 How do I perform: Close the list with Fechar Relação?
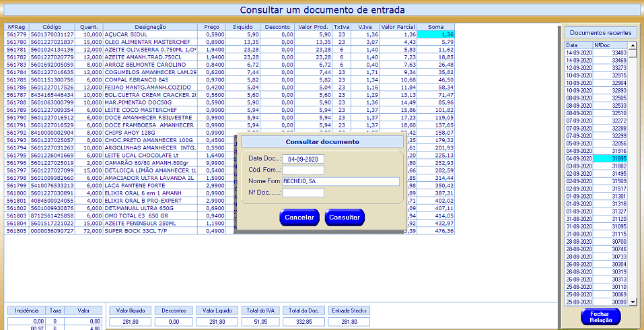(600, 317)
